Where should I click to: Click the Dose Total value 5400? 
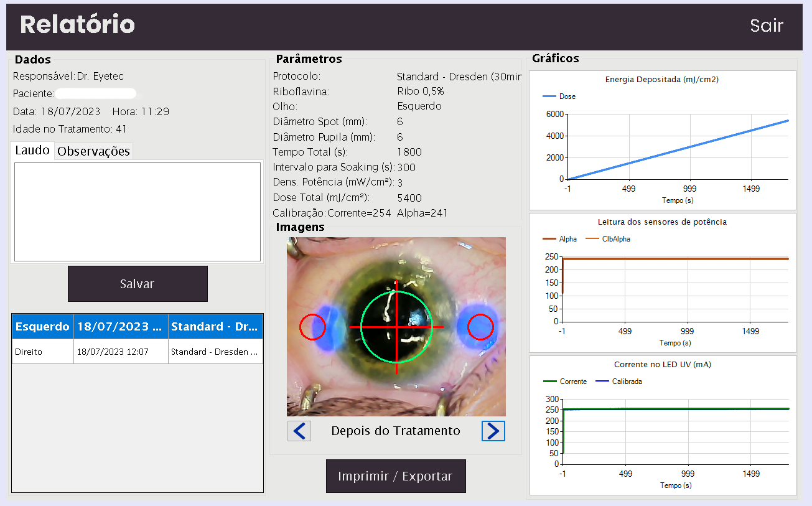tap(409, 198)
